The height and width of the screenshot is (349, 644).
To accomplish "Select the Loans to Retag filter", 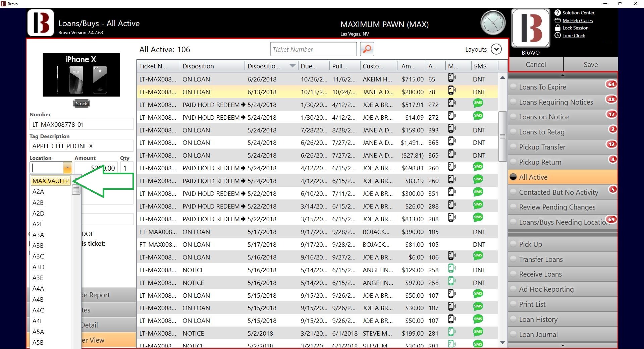I will (x=563, y=132).
